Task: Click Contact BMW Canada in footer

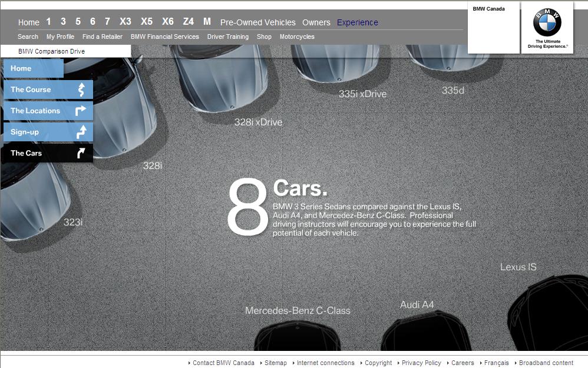Action: point(223,363)
